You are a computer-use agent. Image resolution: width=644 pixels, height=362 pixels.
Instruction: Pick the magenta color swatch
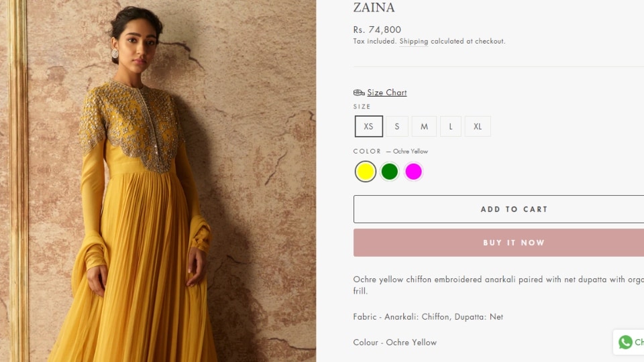point(413,172)
